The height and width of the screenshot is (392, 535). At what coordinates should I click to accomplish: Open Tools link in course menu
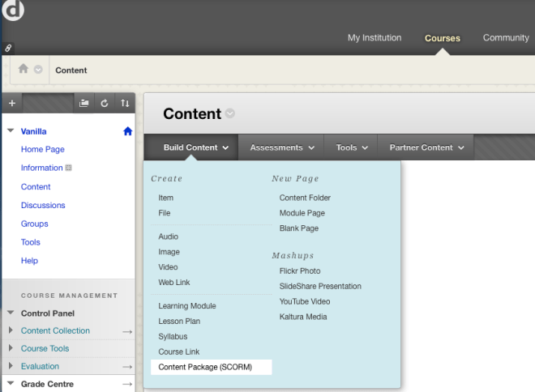coord(30,242)
